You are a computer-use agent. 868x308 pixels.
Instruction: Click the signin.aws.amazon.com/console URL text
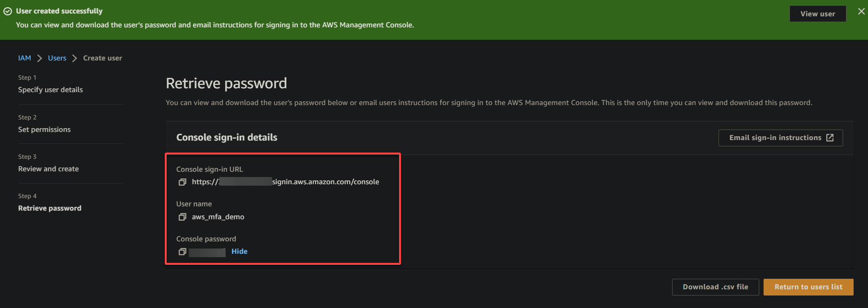[x=326, y=182]
